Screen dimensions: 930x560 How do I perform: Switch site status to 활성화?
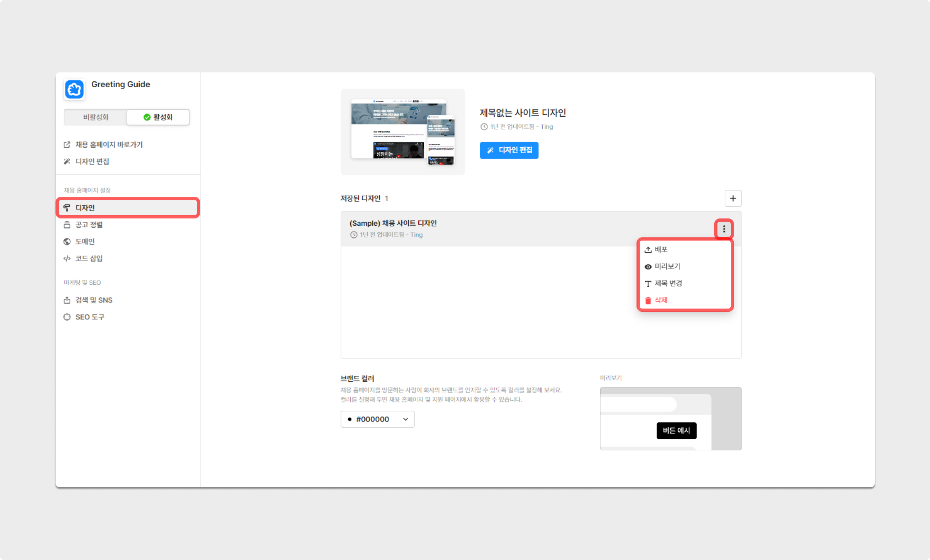coord(158,117)
